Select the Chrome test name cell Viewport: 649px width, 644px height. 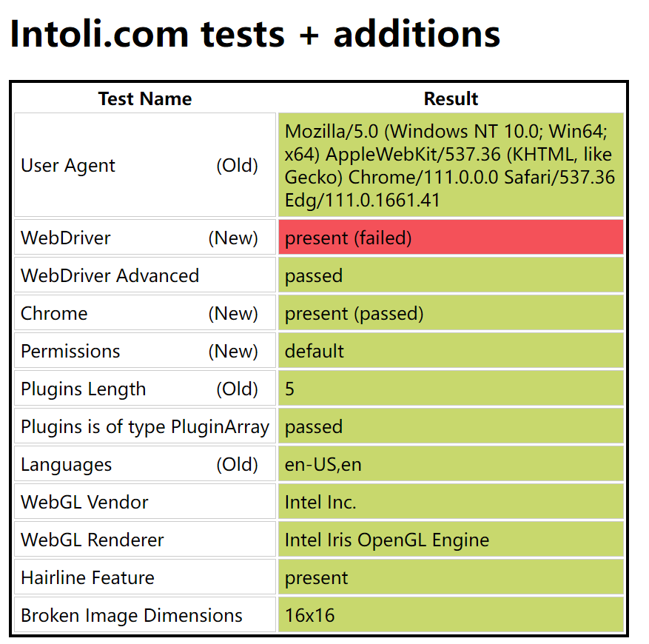pyautogui.click(x=145, y=313)
